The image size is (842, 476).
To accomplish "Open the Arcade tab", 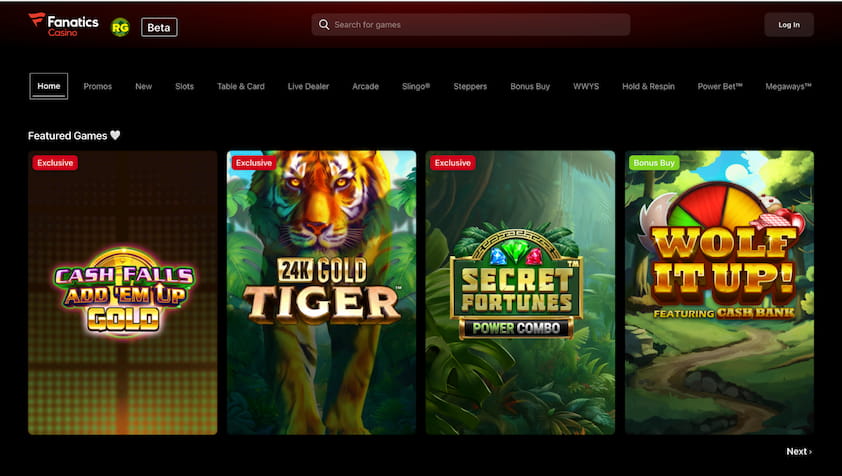I will 365,86.
